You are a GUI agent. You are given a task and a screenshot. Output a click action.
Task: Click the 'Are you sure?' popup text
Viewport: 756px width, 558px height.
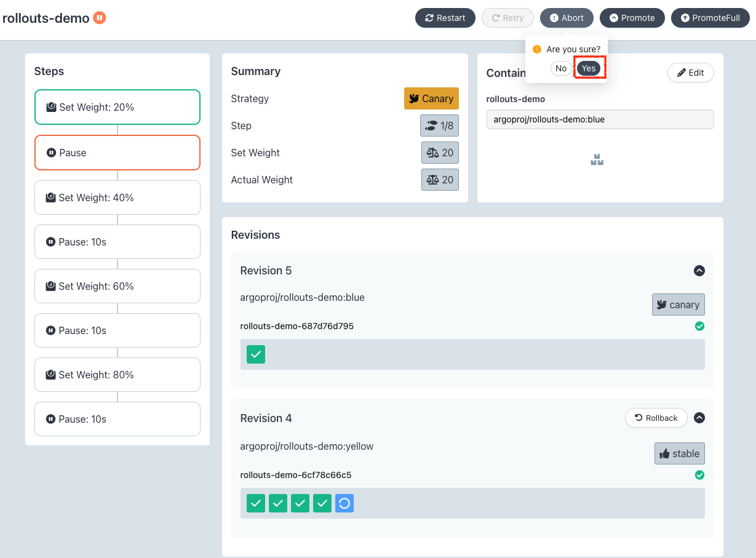coord(573,49)
